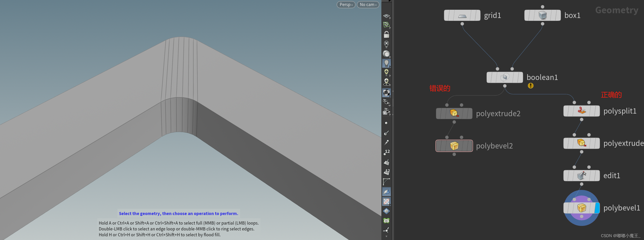Toggle the disable lighting bulb icon
Image resolution: width=644 pixels, height=240 pixels.
pos(386,44)
